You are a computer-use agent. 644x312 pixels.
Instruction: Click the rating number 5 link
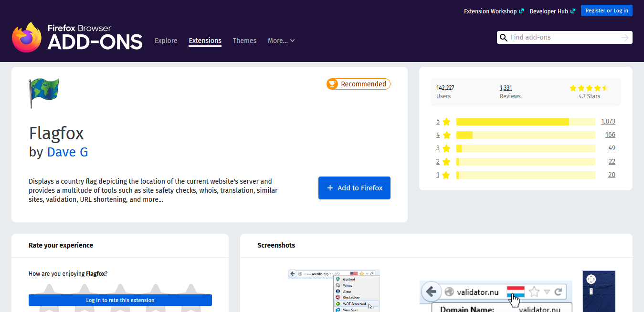(438, 122)
